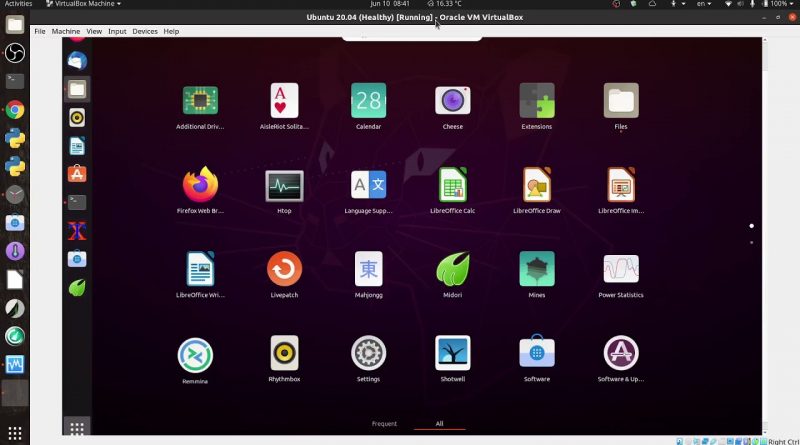Screen dimensions: 800x445
Task: Open the en keyboard layout dropdown
Action: click(x=704, y=4)
